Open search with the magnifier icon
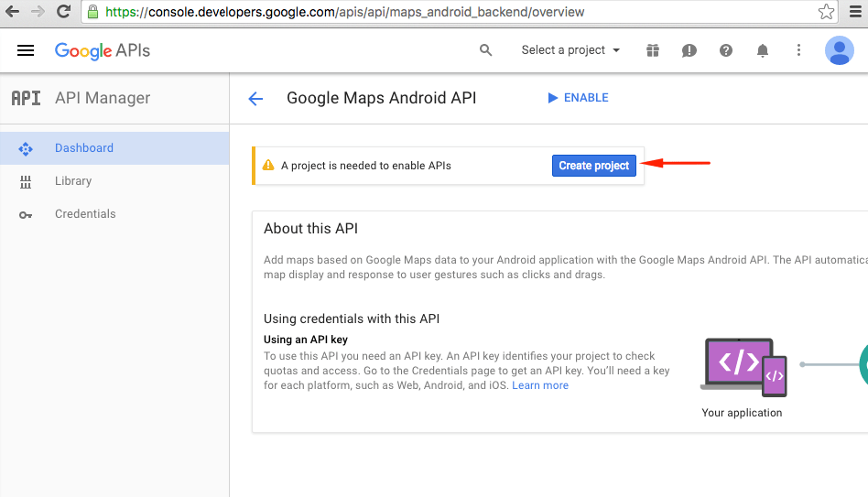Screen dimensions: 868x497 485,50
